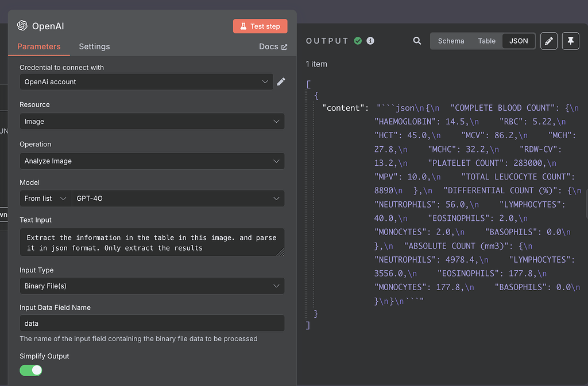Open the Credential to connect with dropdown
The width and height of the screenshot is (588, 386).
pyautogui.click(x=146, y=81)
